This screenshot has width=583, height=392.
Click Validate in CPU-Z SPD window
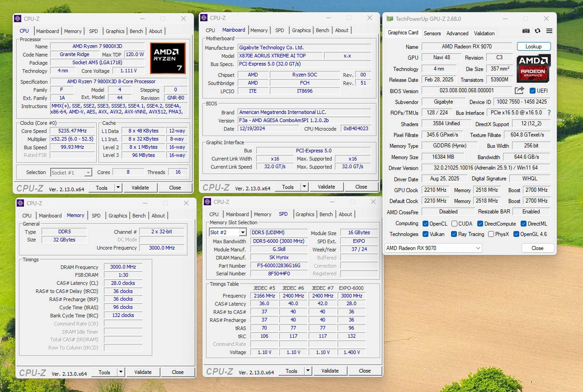[x=330, y=371]
